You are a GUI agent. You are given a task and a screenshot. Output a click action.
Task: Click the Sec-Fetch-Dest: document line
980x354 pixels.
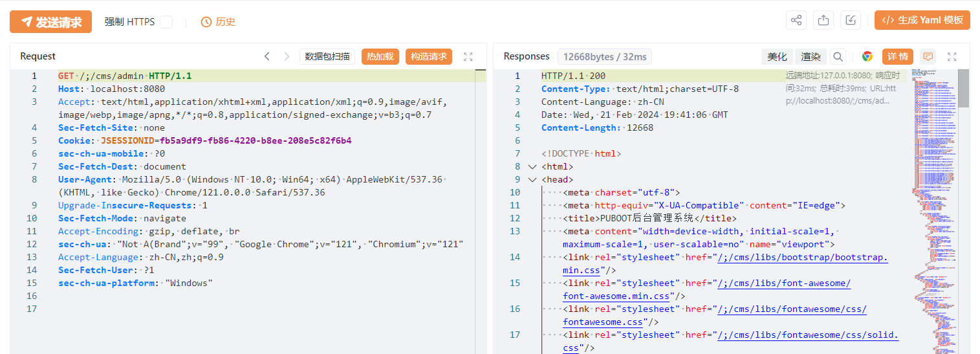(x=122, y=166)
